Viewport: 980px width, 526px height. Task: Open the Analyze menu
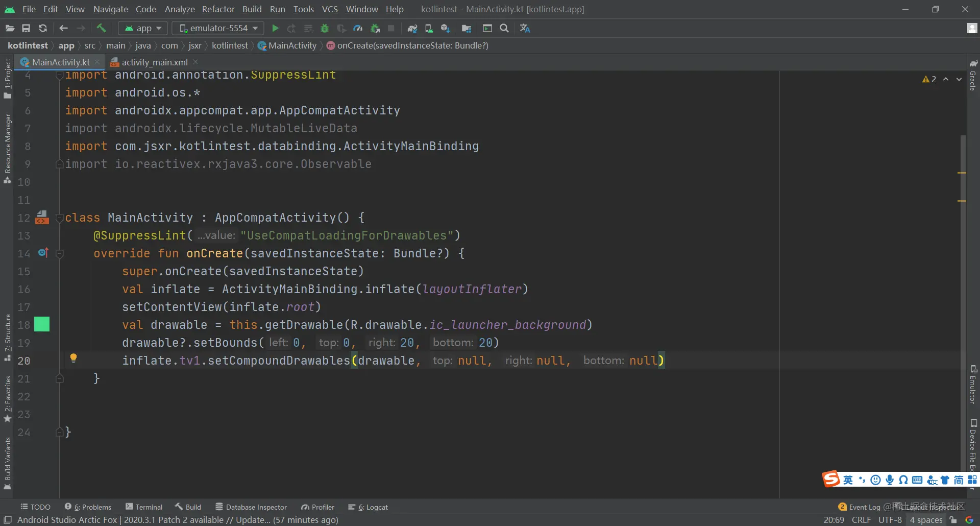(180, 9)
